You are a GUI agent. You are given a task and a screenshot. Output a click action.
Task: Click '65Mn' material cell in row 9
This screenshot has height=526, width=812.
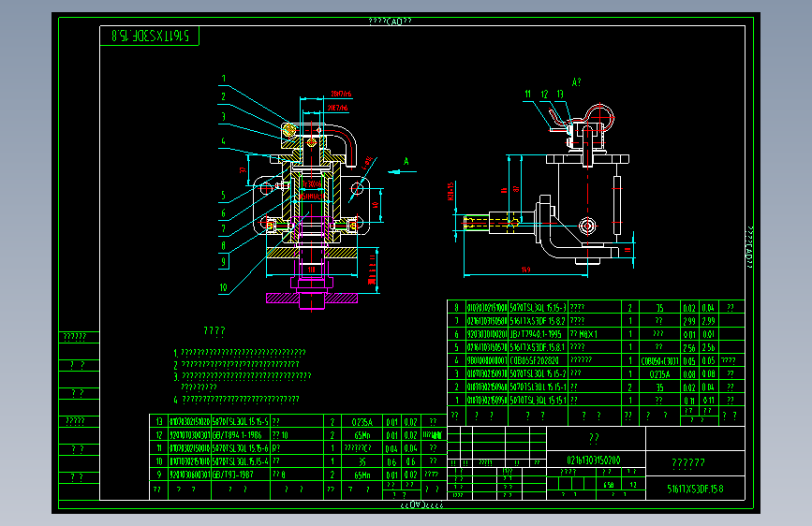coord(362,475)
